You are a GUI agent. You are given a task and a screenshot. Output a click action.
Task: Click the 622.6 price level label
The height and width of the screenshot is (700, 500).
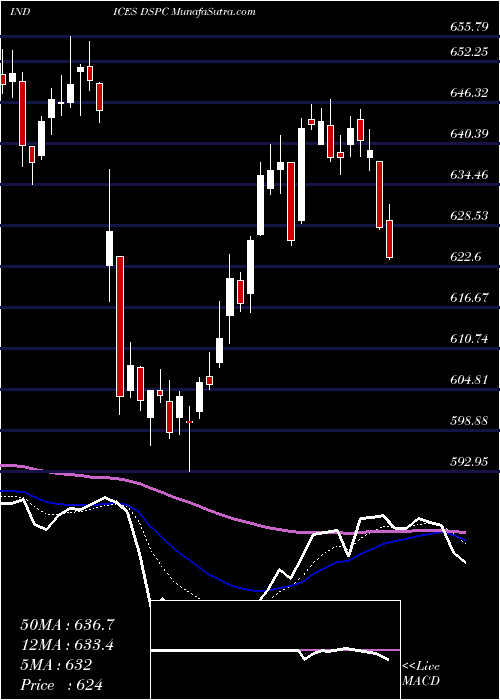[x=465, y=257]
